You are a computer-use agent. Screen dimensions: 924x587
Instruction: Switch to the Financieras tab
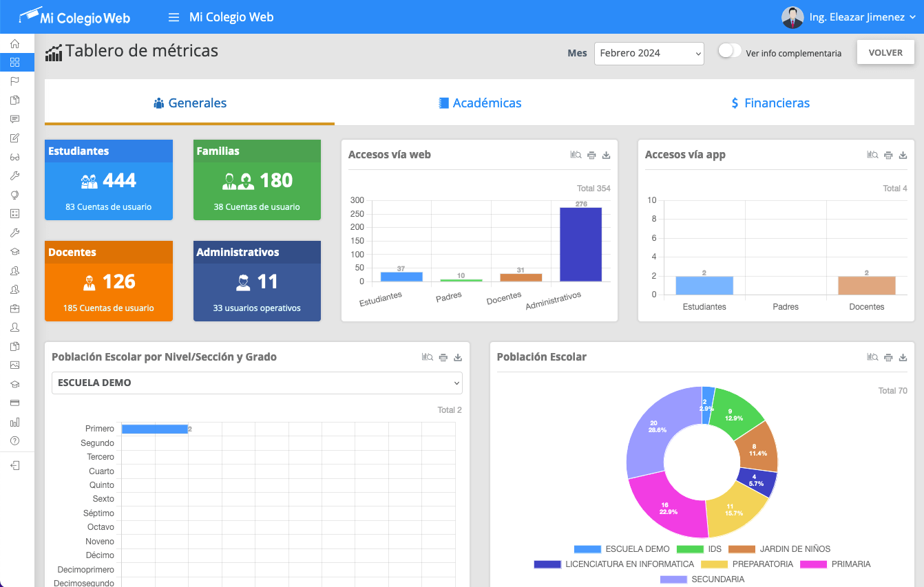click(770, 103)
